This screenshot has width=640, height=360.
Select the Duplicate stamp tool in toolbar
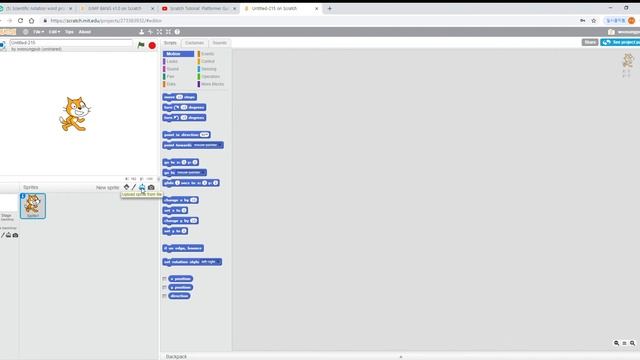click(x=141, y=32)
